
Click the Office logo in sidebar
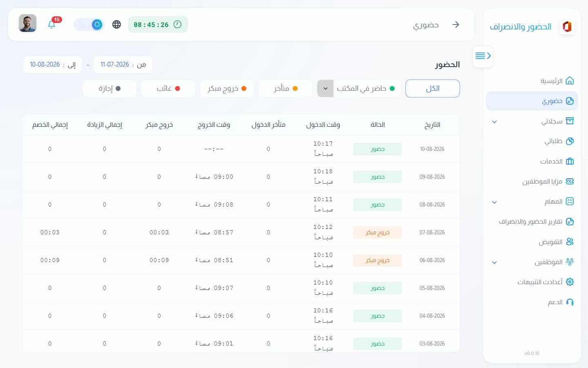click(567, 27)
